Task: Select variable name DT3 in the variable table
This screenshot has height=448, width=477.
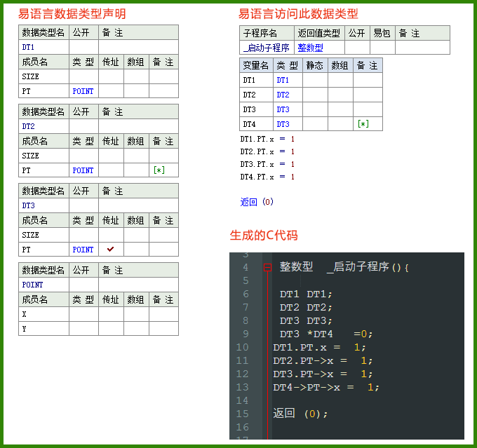Action: tap(249, 109)
